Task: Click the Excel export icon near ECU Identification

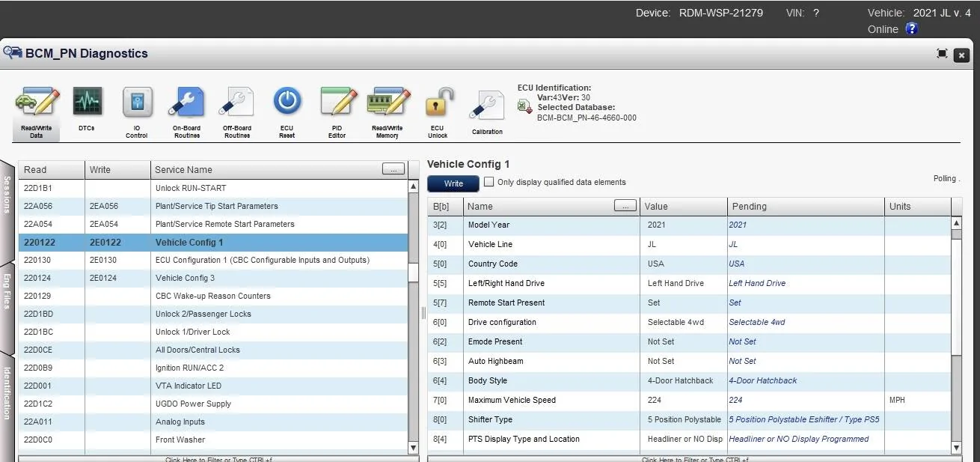Action: pyautogui.click(x=525, y=107)
